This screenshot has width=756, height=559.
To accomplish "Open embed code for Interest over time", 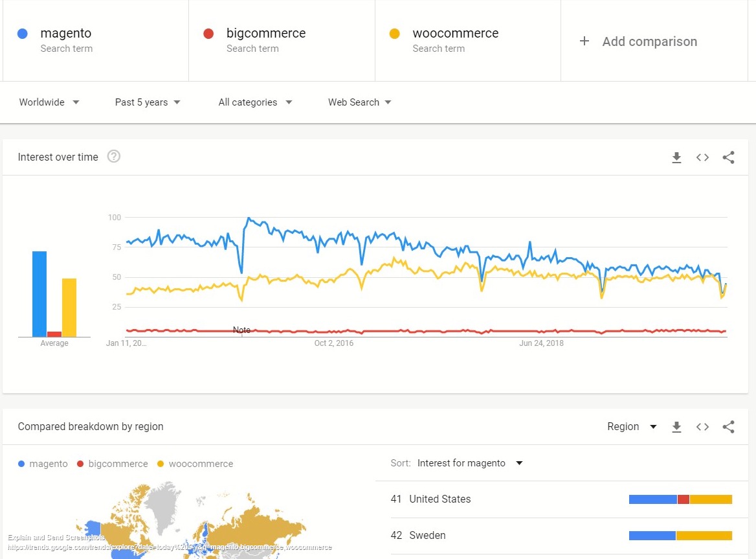I will pyautogui.click(x=702, y=157).
